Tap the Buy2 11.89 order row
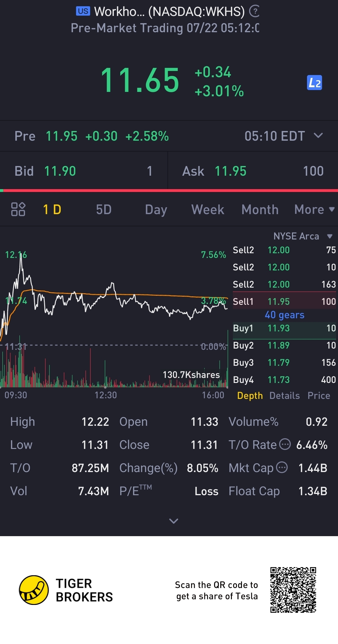This screenshot has width=338, height=644. pos(284,345)
